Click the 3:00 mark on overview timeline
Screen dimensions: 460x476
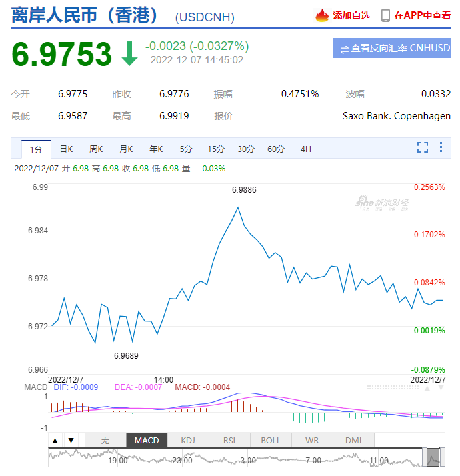point(248,461)
